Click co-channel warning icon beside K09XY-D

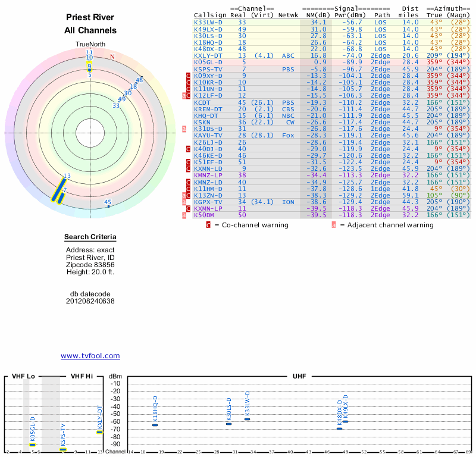pyautogui.click(x=189, y=76)
